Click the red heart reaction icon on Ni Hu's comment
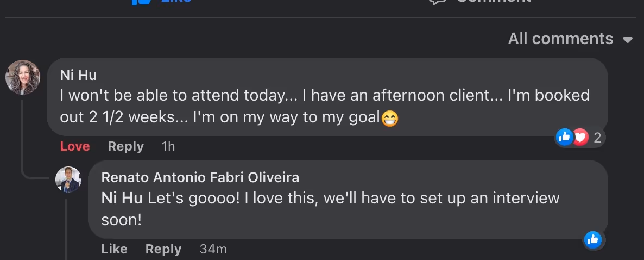 [x=580, y=138]
